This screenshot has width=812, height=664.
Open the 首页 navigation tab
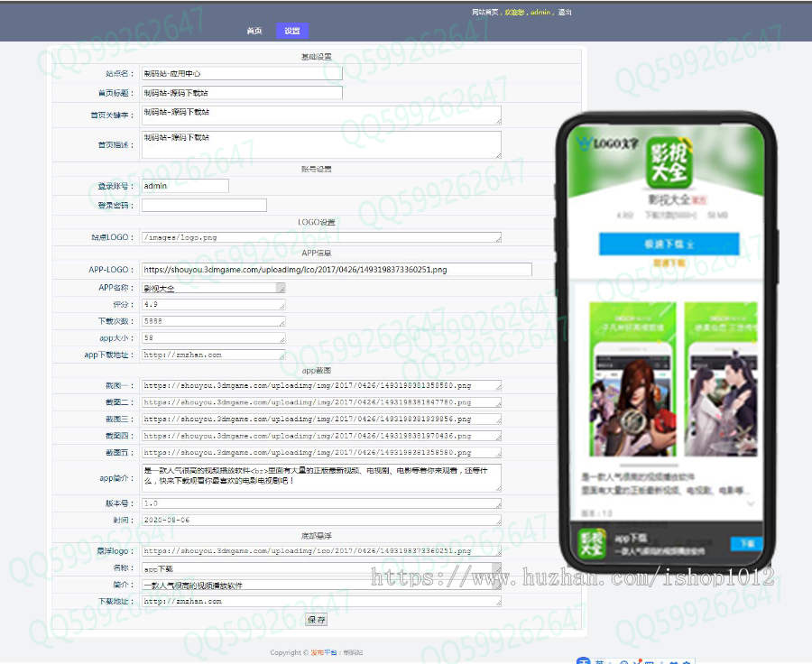(x=254, y=31)
